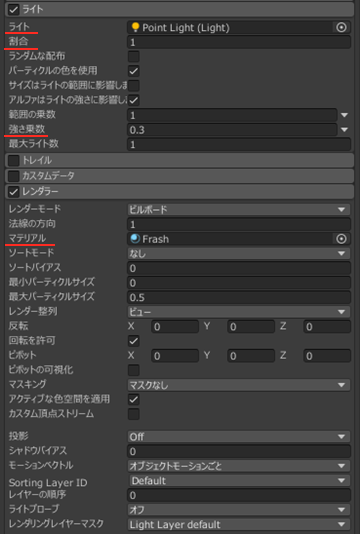Expand the カスタムデータ module header
The image size is (360, 534).
[179, 176]
